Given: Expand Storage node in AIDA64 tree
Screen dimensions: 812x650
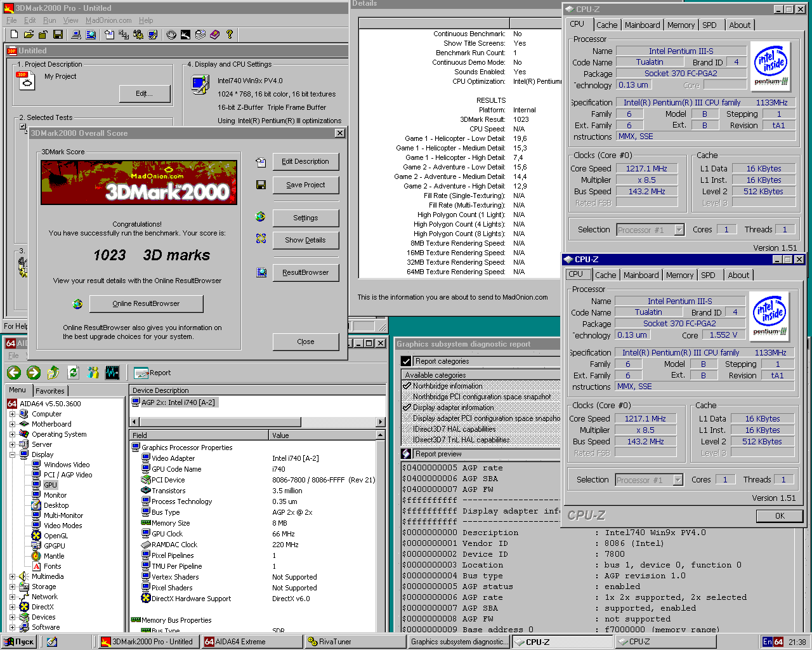Looking at the screenshot, I should coord(12,587).
